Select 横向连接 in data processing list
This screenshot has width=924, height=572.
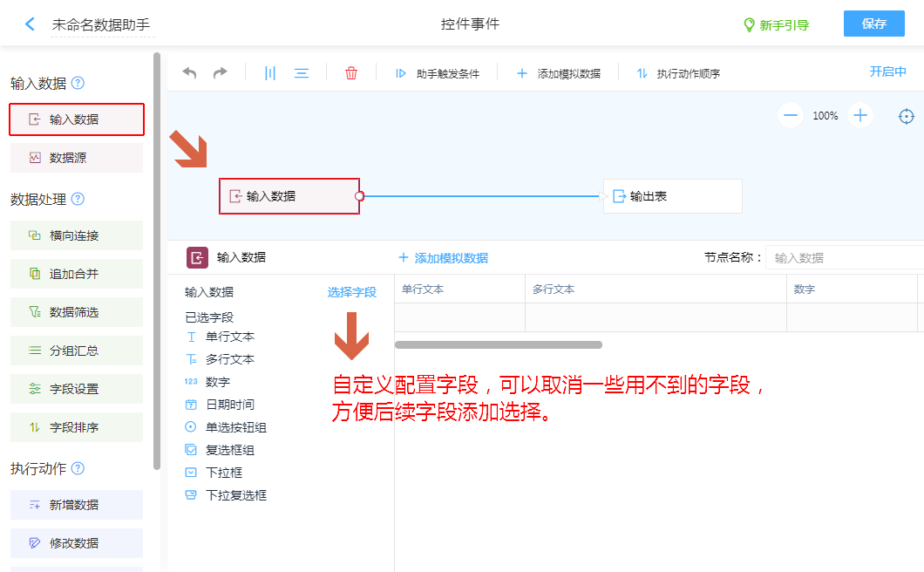(77, 235)
